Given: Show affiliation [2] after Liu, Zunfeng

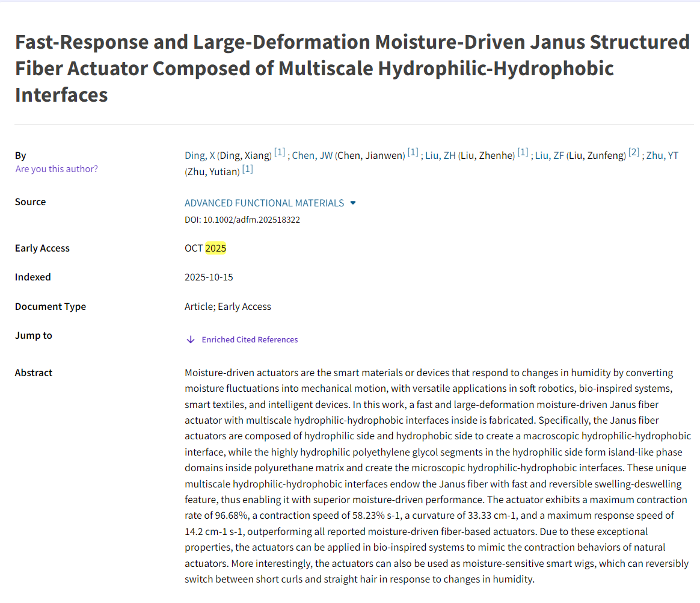Looking at the screenshot, I should point(634,153).
